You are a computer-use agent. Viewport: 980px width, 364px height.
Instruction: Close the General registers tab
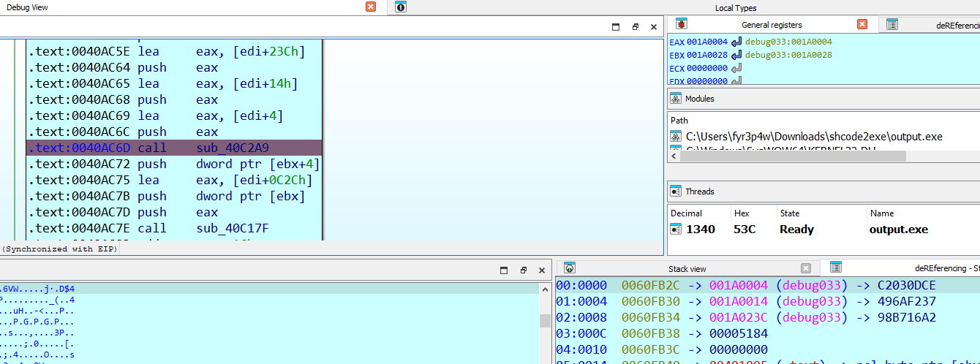pyautogui.click(x=862, y=24)
